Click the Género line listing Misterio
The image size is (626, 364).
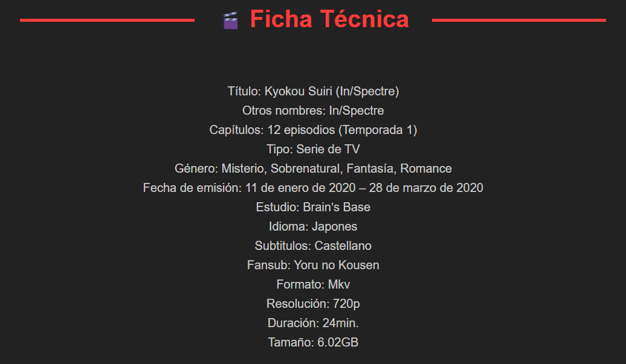313,169
